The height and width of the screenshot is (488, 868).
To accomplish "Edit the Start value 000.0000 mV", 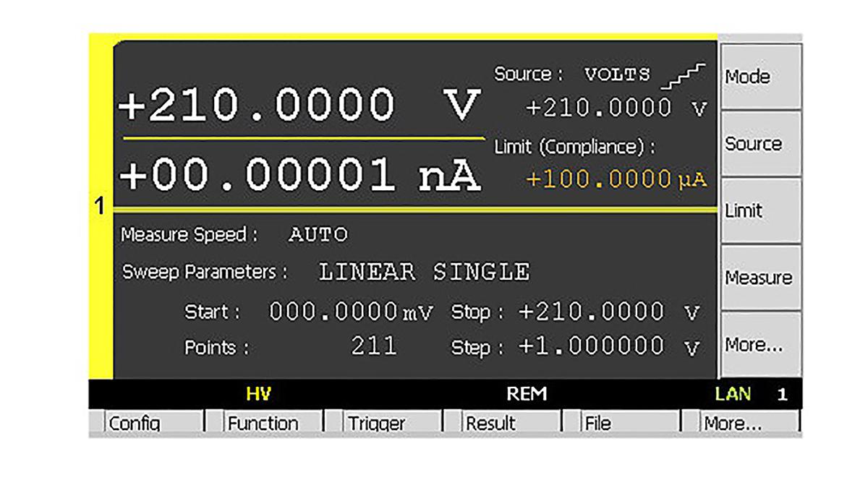I will (351, 312).
